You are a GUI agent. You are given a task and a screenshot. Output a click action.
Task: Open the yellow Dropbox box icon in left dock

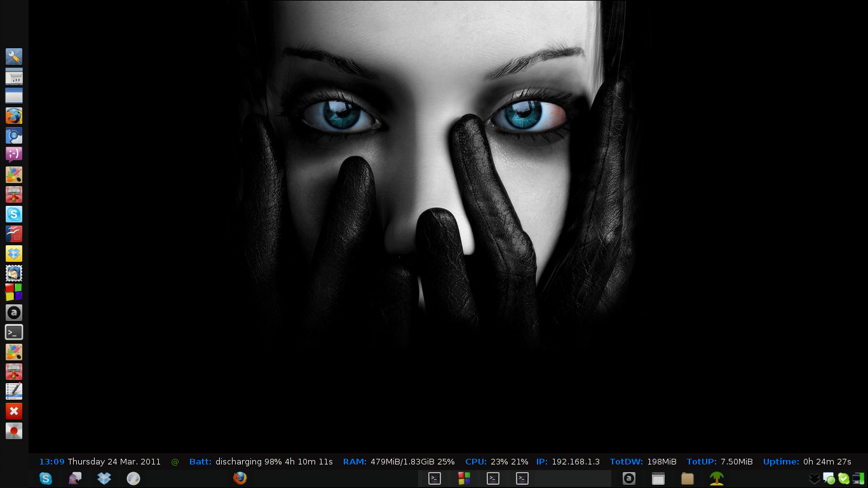pos(14,254)
